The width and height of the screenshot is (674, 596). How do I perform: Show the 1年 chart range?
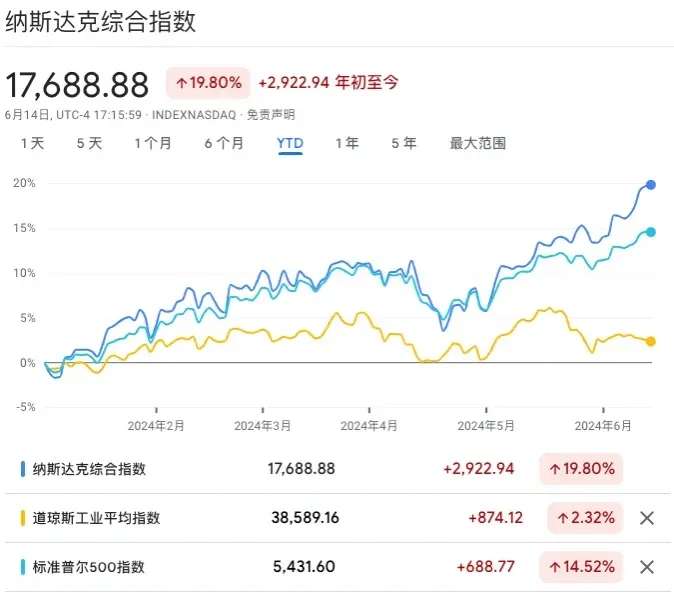pyautogui.click(x=346, y=143)
